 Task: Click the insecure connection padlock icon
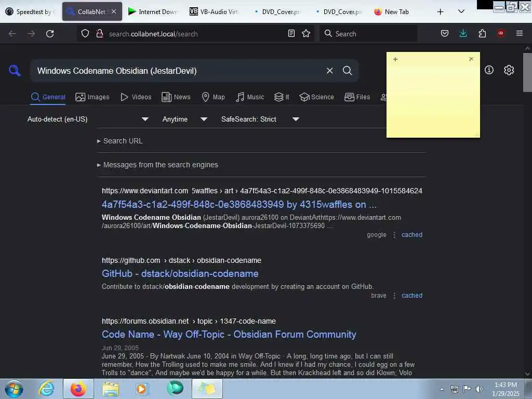point(99,34)
